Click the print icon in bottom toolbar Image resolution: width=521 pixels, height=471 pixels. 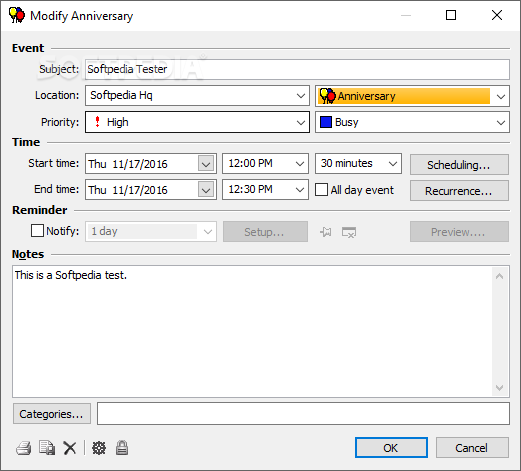coord(24,448)
